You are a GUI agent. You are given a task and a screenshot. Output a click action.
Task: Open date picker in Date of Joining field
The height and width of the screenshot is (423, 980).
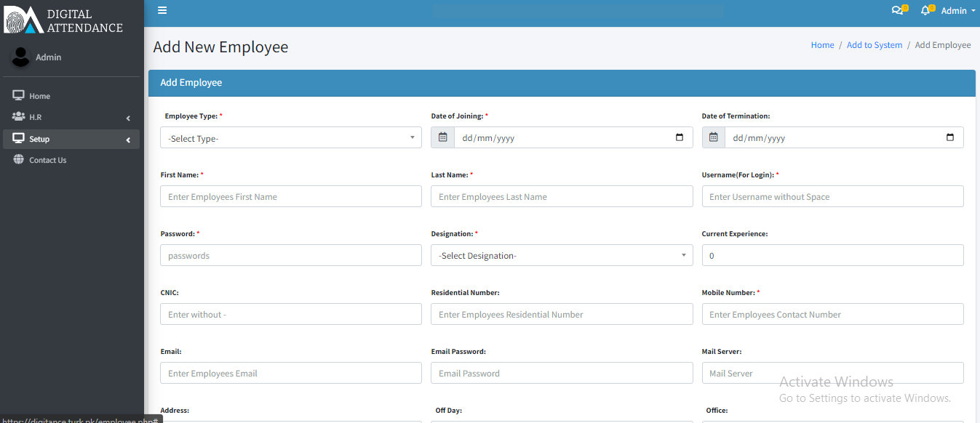click(x=680, y=137)
